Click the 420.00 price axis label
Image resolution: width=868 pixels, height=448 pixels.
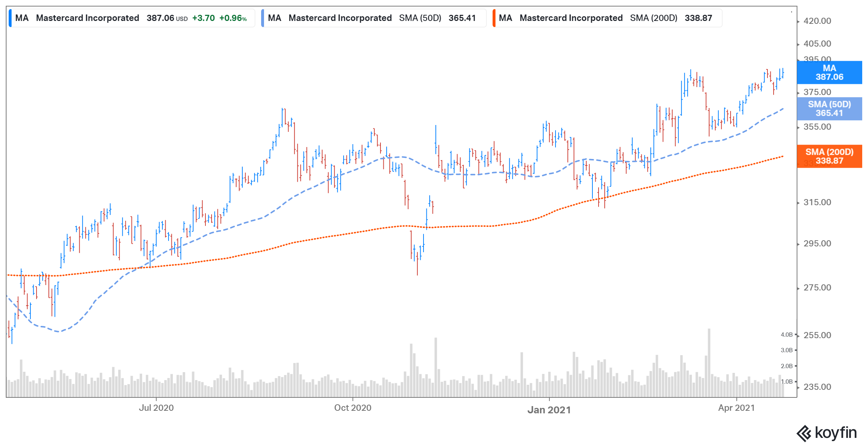pos(817,21)
